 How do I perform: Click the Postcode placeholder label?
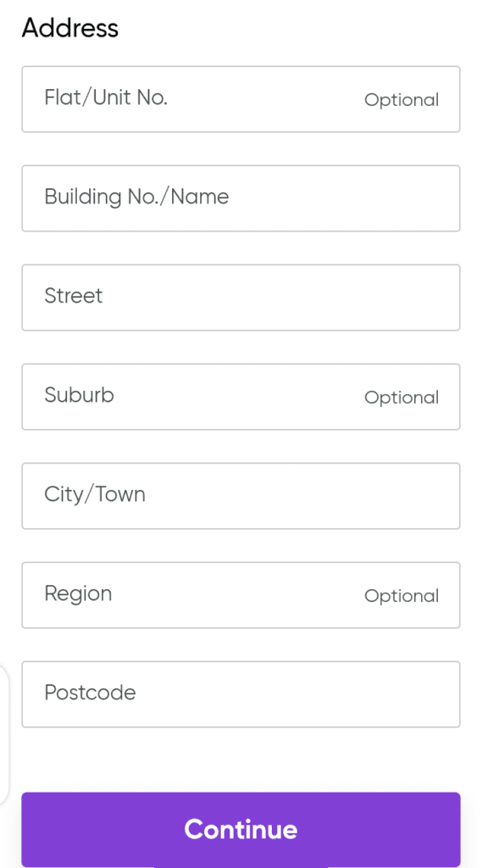[x=90, y=693]
